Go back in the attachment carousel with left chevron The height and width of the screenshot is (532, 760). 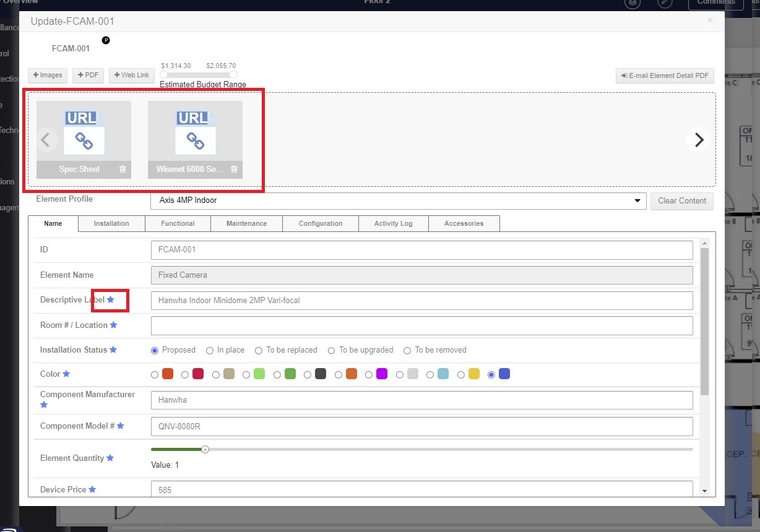[46, 140]
